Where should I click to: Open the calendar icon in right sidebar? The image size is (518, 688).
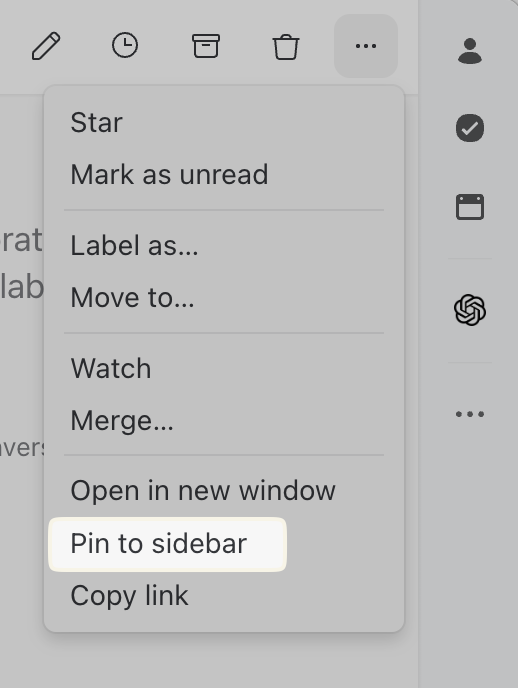[x=470, y=207]
